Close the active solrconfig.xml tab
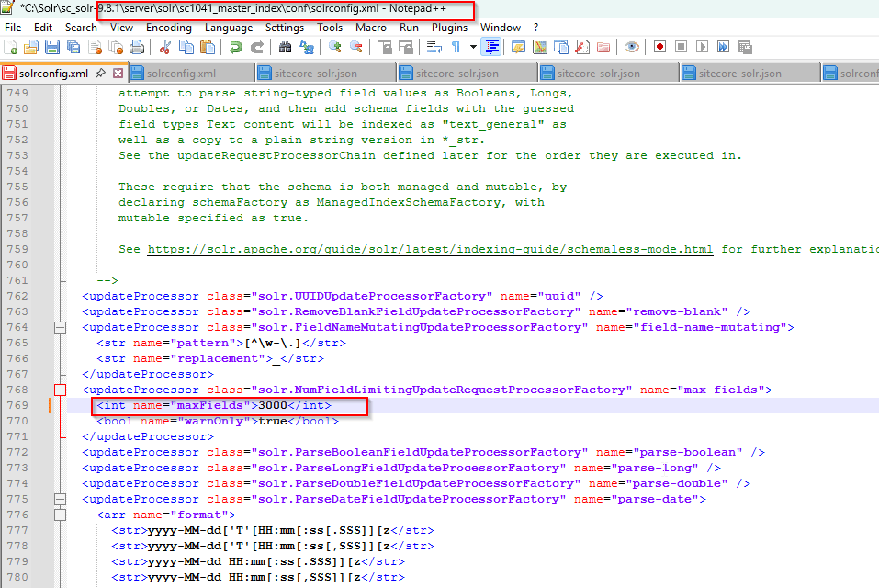The height and width of the screenshot is (588, 879). 117,73
